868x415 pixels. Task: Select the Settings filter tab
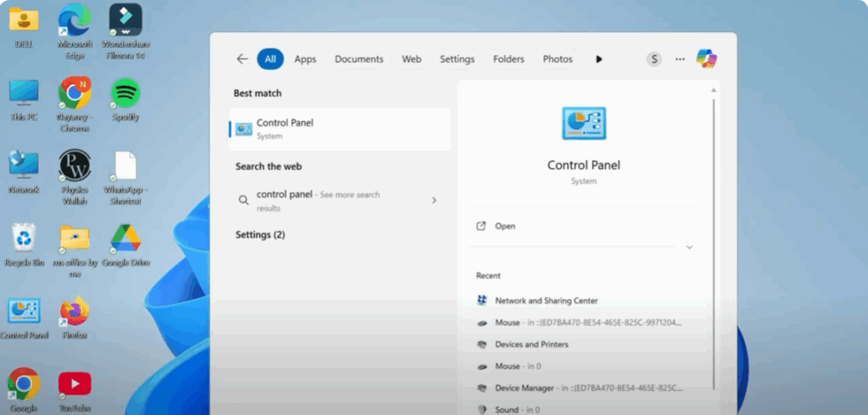457,59
